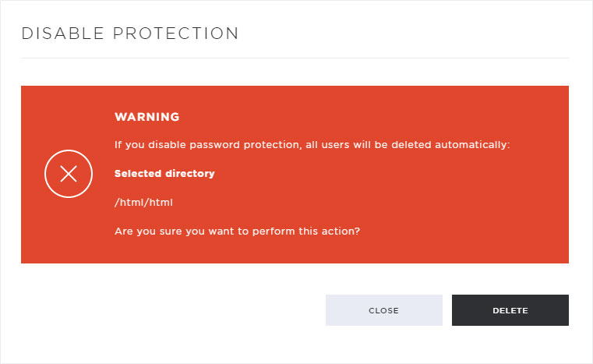Select the /html/html directory path
This screenshot has height=364, width=593.
point(143,203)
